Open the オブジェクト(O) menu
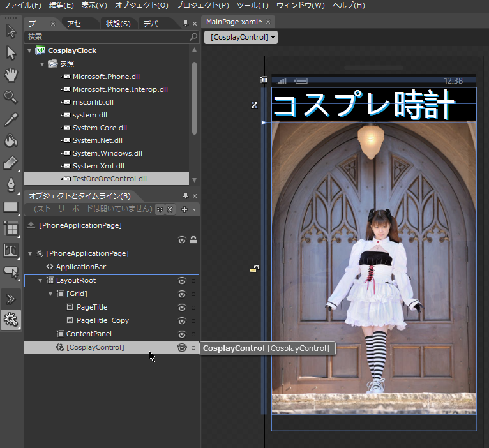 (x=142, y=5)
